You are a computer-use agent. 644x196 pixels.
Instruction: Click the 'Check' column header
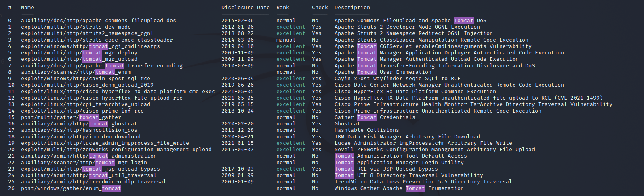[320, 8]
